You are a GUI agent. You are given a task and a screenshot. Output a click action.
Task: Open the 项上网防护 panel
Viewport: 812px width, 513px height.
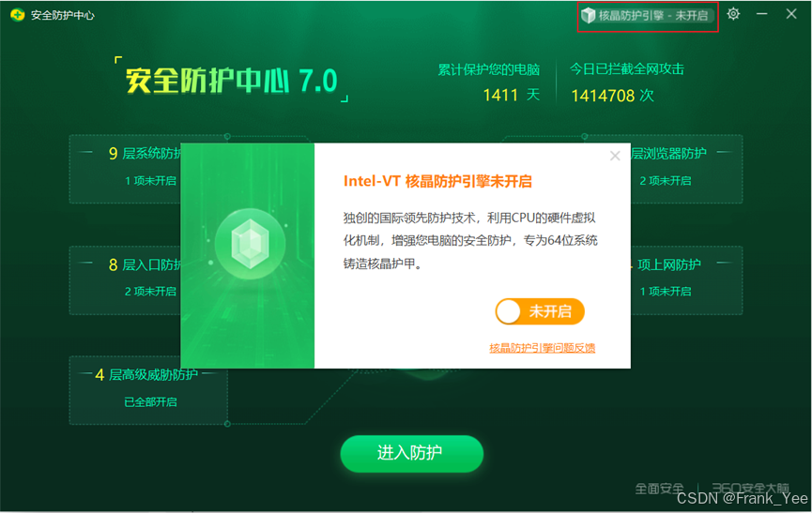[x=686, y=280]
